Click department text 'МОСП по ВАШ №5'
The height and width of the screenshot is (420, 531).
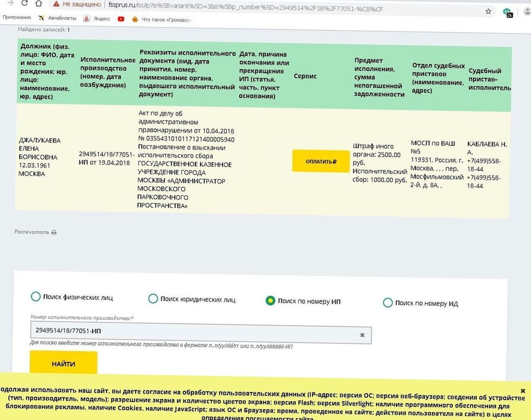433,147
